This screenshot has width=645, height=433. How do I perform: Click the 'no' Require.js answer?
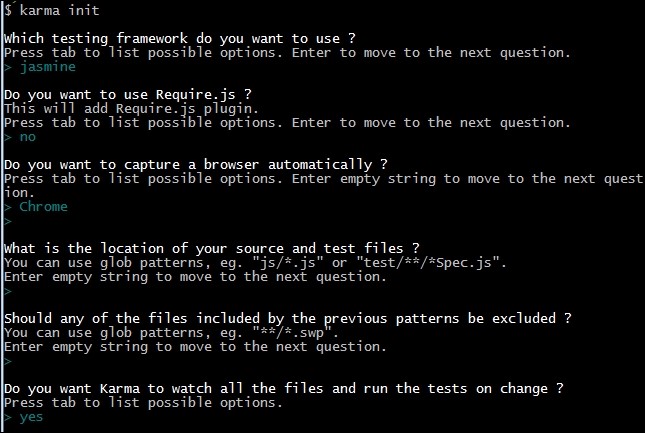pyautogui.click(x=28, y=137)
